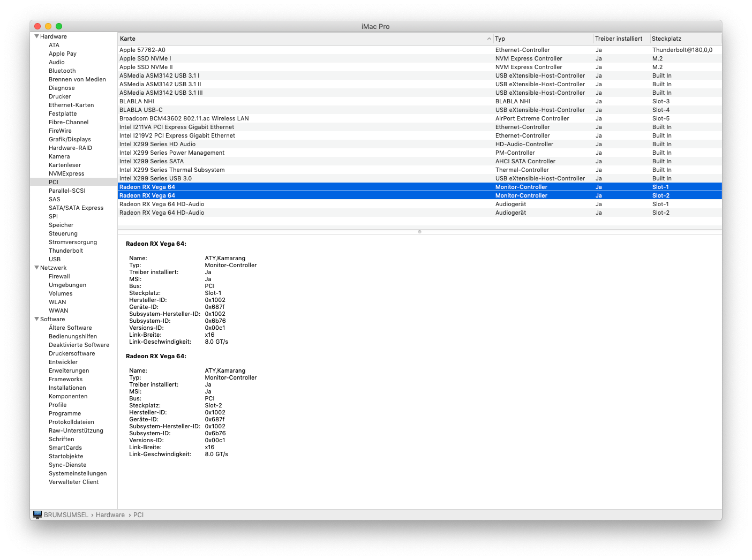Image resolution: width=752 pixels, height=560 pixels.
Task: Open the Drucker sidebar item
Action: tap(59, 96)
